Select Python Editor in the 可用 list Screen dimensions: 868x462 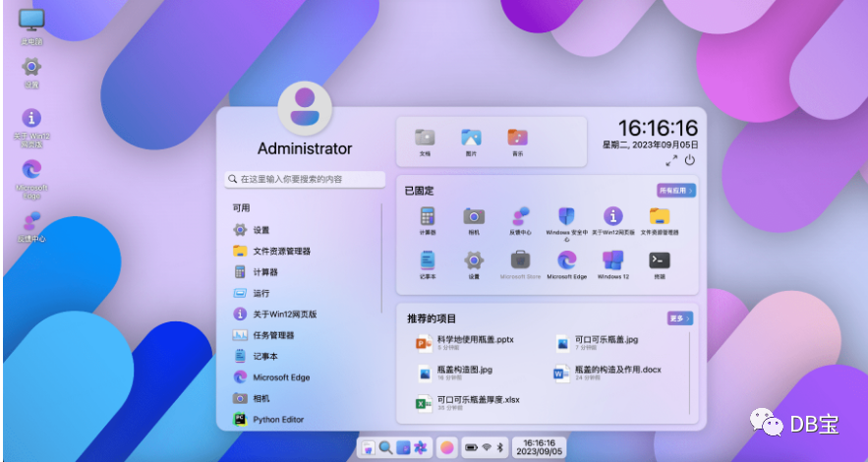click(305, 419)
